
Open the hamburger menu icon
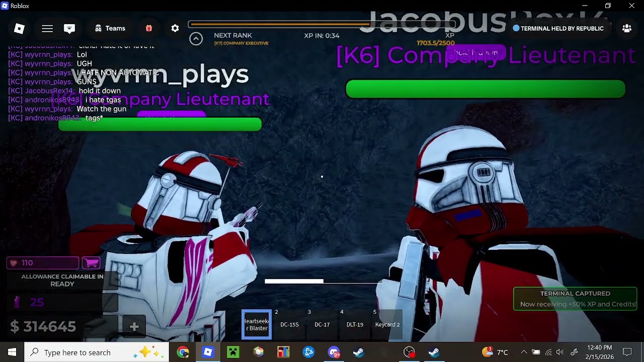tap(47, 29)
